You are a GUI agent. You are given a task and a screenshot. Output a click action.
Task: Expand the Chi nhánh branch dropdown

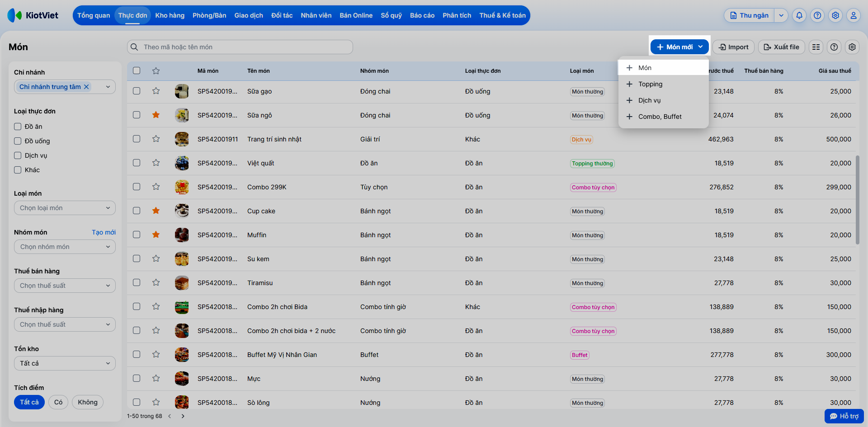click(108, 87)
